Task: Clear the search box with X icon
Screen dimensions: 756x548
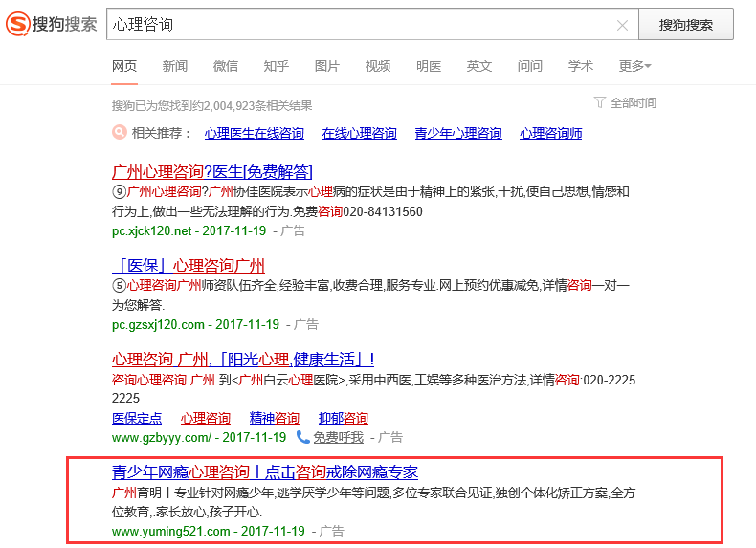Action: 622,25
